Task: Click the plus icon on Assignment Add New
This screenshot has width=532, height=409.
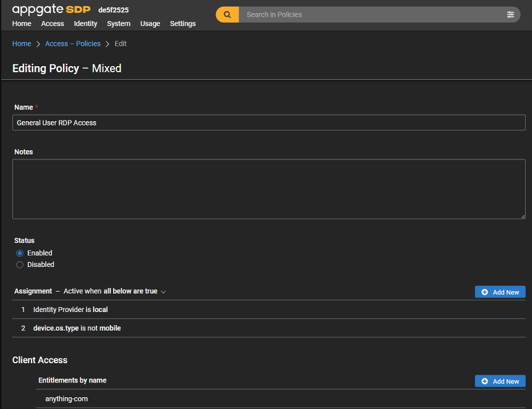Action: click(x=484, y=292)
